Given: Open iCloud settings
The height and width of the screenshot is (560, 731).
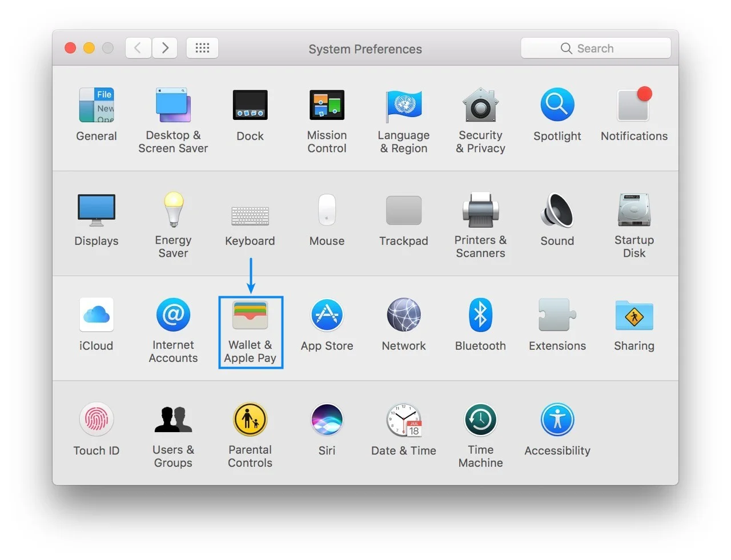Looking at the screenshot, I should 97,315.
